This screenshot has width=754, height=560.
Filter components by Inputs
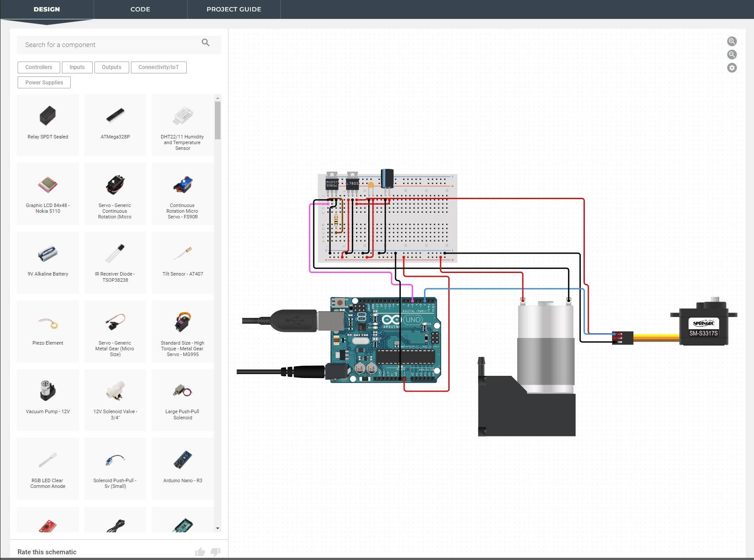point(77,67)
